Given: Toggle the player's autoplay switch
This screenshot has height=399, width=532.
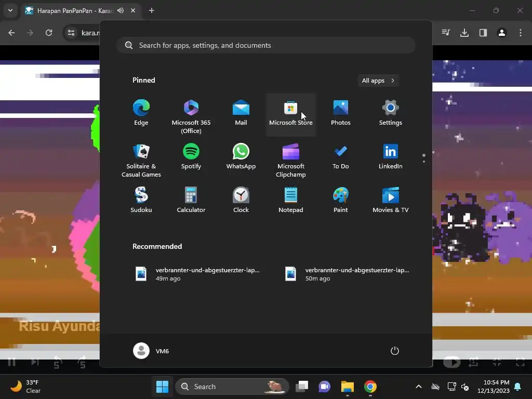Looking at the screenshot, I should pyautogui.click(x=452, y=362).
